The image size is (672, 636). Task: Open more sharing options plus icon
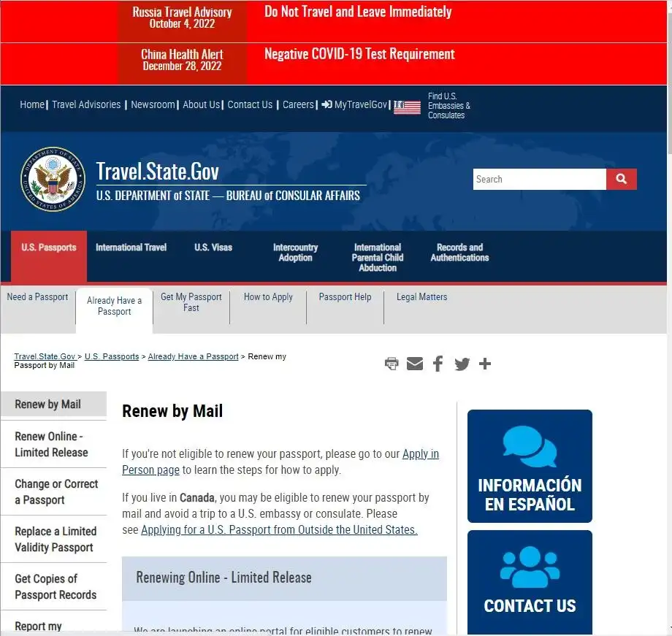coord(485,364)
